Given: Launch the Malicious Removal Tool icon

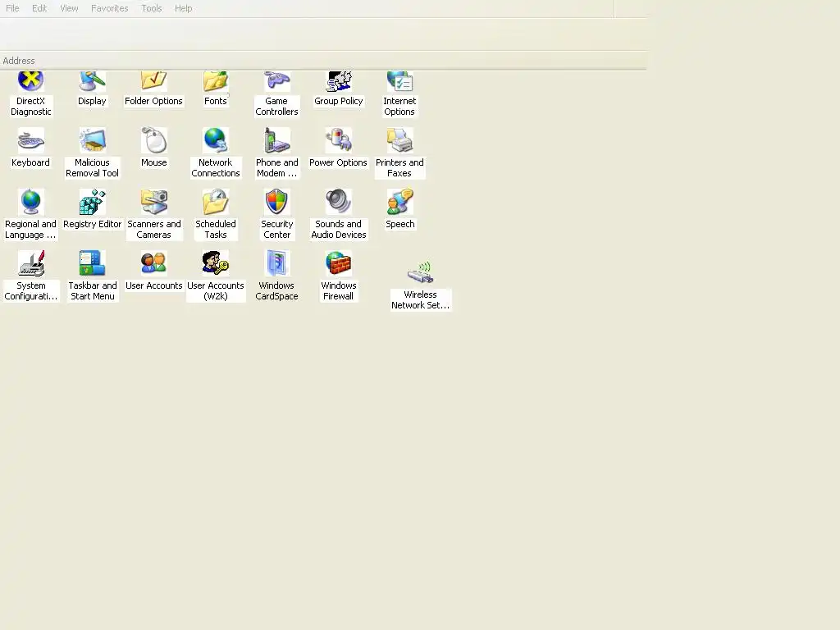Looking at the screenshot, I should (x=92, y=140).
